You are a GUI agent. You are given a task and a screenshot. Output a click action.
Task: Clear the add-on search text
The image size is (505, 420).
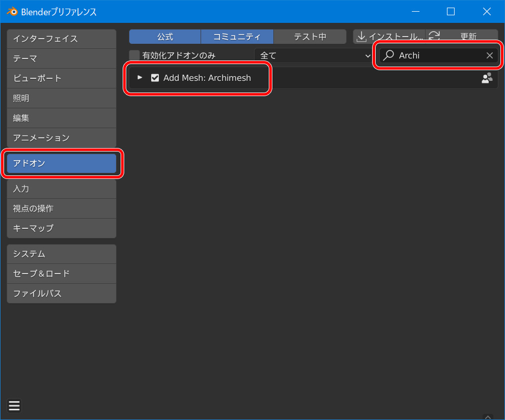tap(490, 55)
